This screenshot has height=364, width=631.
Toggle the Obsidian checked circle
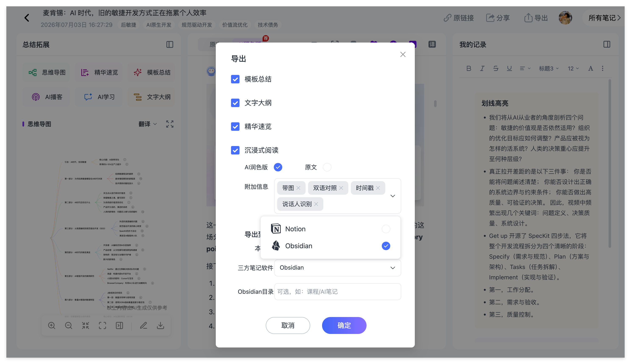[386, 246]
